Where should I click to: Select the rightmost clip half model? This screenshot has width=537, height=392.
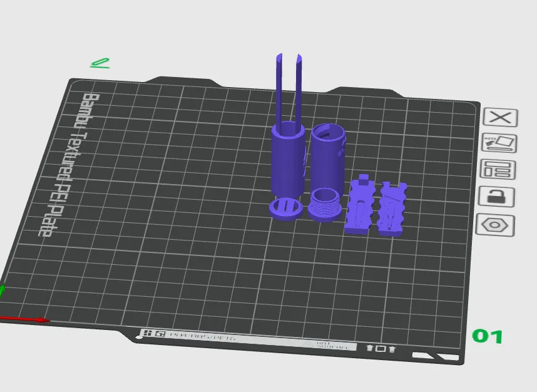pos(392,209)
